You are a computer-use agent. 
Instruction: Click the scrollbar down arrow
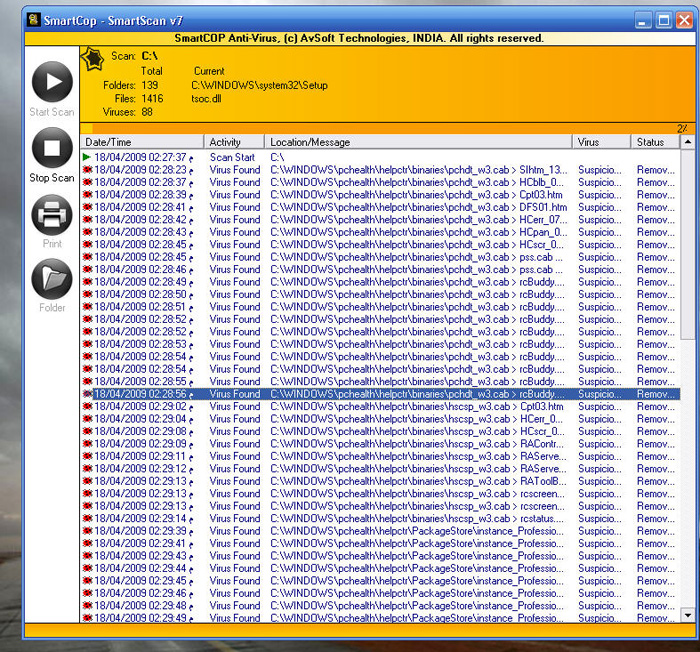(x=688, y=615)
